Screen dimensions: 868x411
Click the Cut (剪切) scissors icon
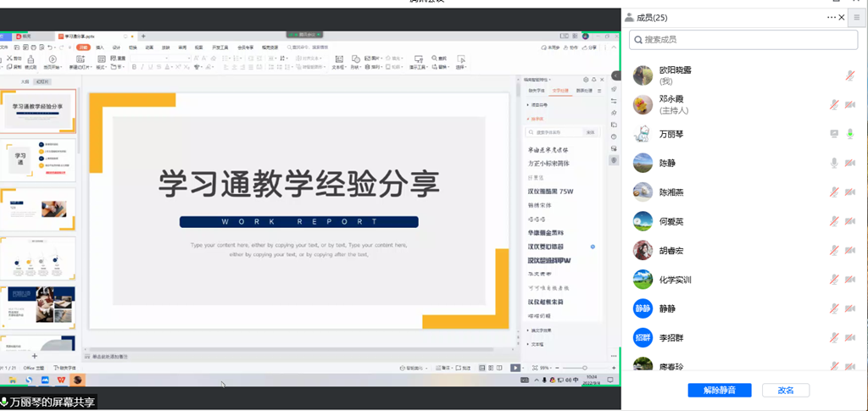(x=9, y=58)
